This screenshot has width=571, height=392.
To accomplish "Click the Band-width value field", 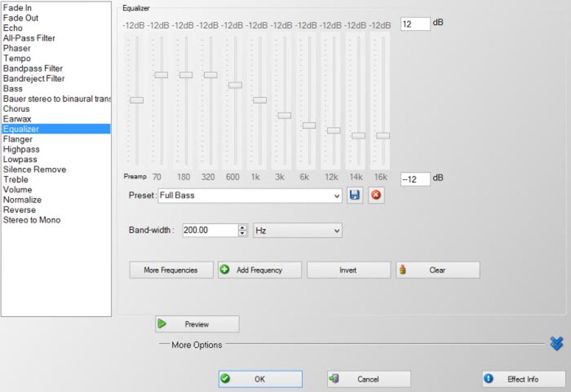I will coord(210,230).
